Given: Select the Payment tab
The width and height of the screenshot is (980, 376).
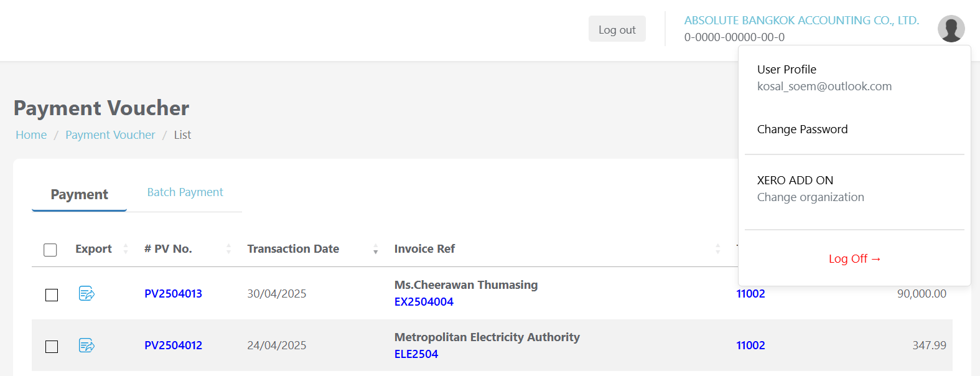Looking at the screenshot, I should (79, 195).
